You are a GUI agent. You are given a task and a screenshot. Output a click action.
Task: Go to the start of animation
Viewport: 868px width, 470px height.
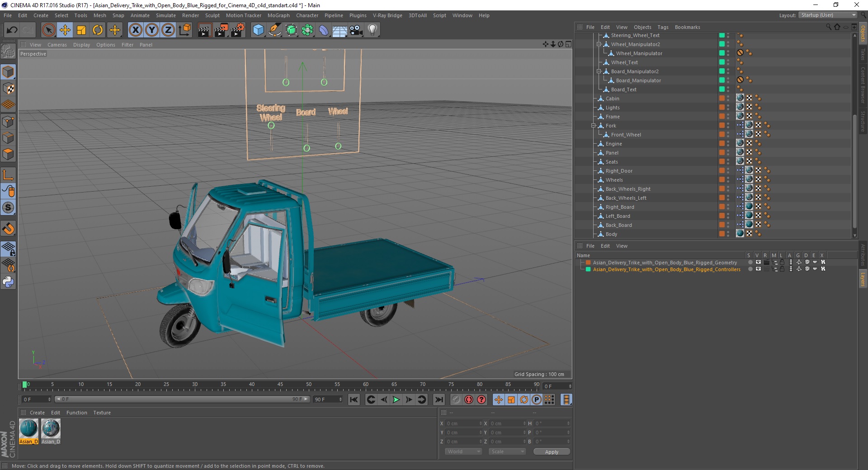[354, 399]
